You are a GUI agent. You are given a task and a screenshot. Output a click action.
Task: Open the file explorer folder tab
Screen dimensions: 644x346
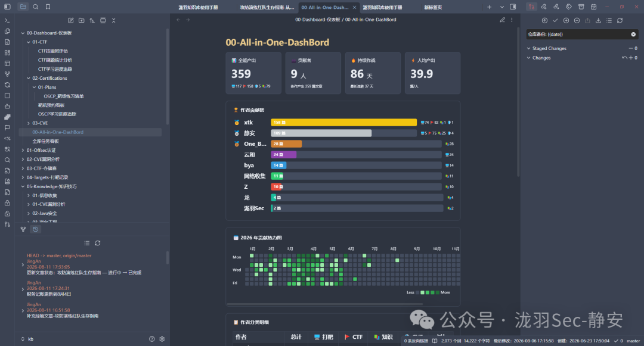pos(23,7)
